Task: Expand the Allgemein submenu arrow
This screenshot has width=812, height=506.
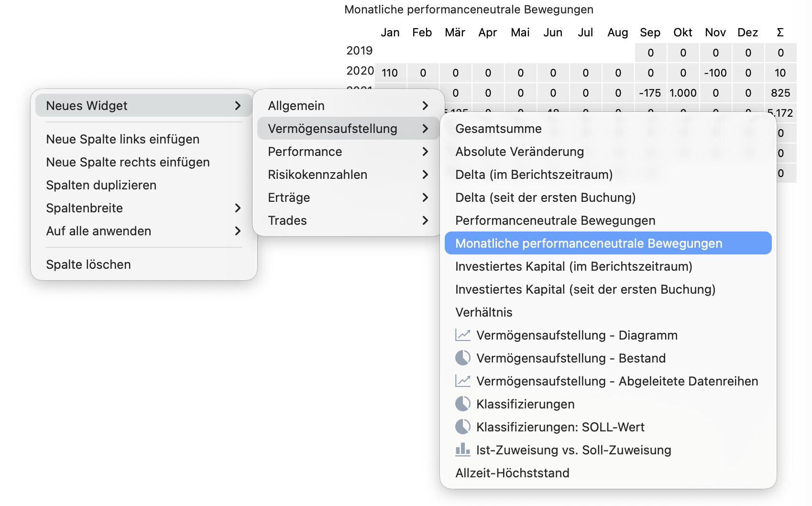Action: pyautogui.click(x=425, y=106)
